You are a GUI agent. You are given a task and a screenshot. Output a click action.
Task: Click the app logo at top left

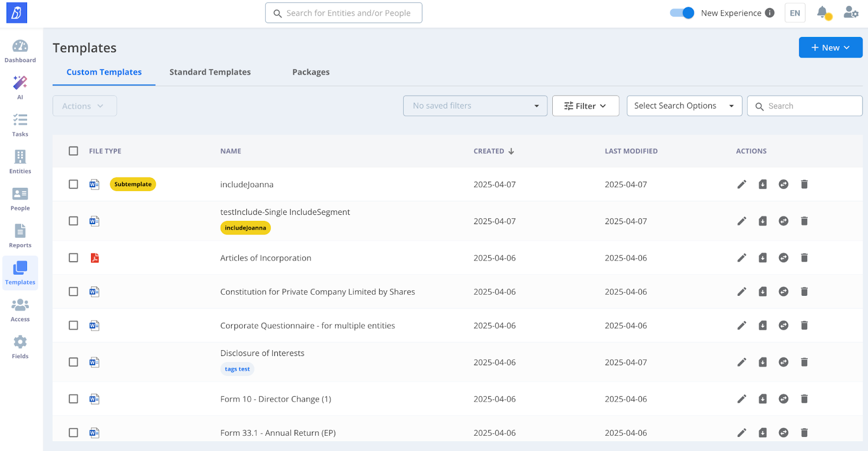pos(17,13)
